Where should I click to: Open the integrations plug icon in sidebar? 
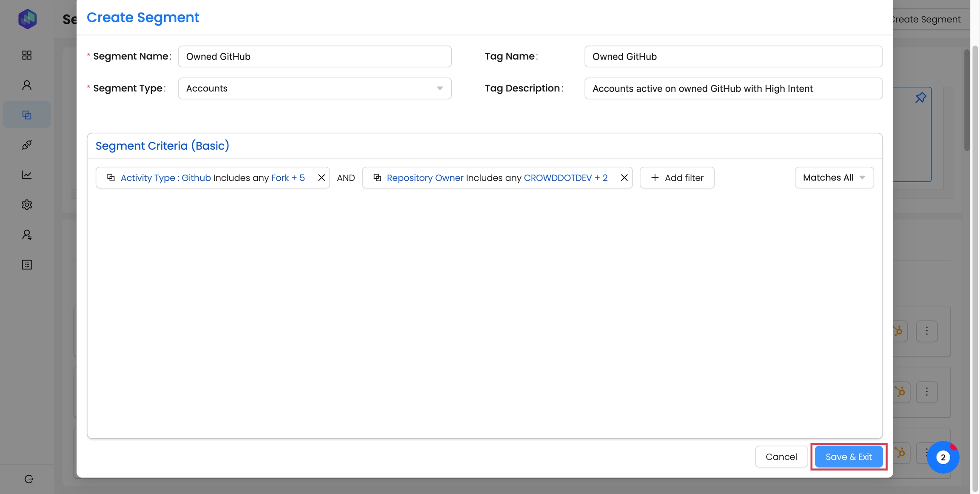point(27,145)
